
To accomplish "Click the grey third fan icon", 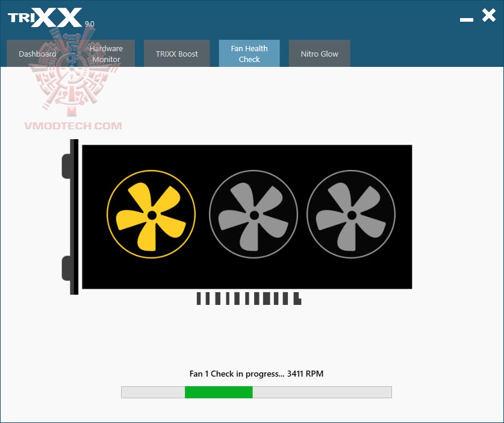I will [351, 215].
